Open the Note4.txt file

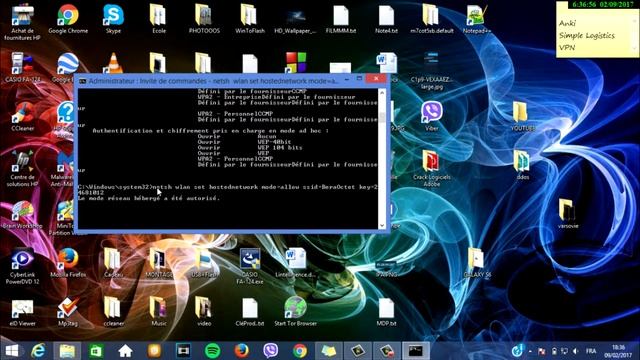coord(386,19)
